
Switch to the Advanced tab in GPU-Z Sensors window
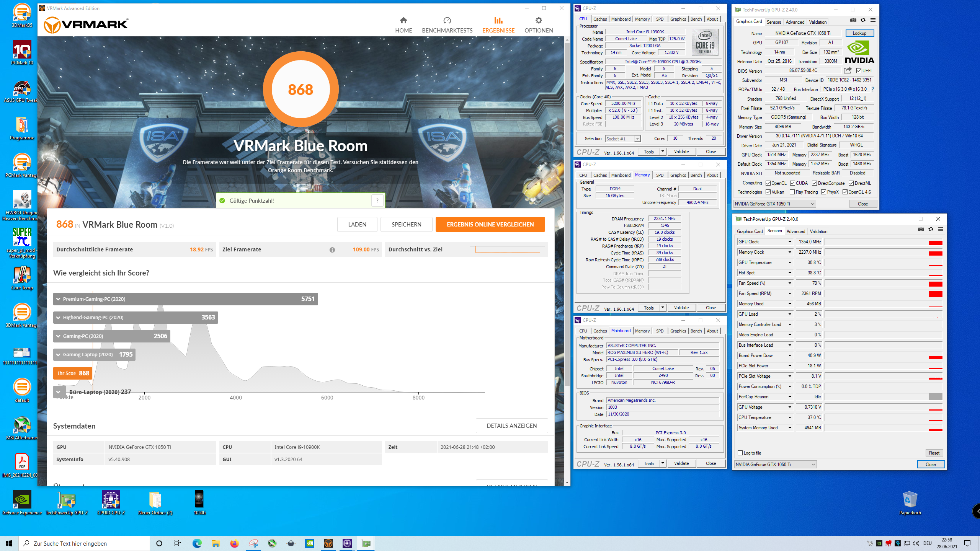coord(796,231)
